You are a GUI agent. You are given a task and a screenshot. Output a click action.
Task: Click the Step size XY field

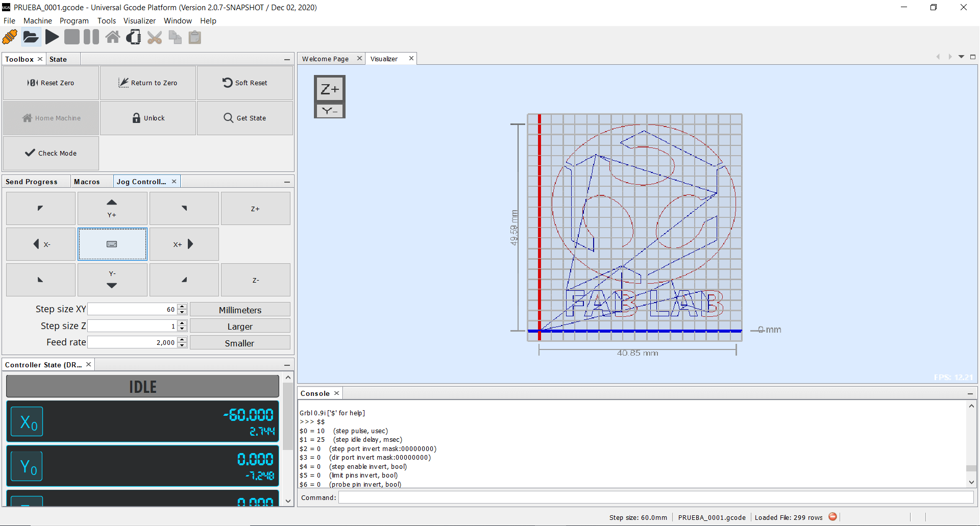[132, 309]
